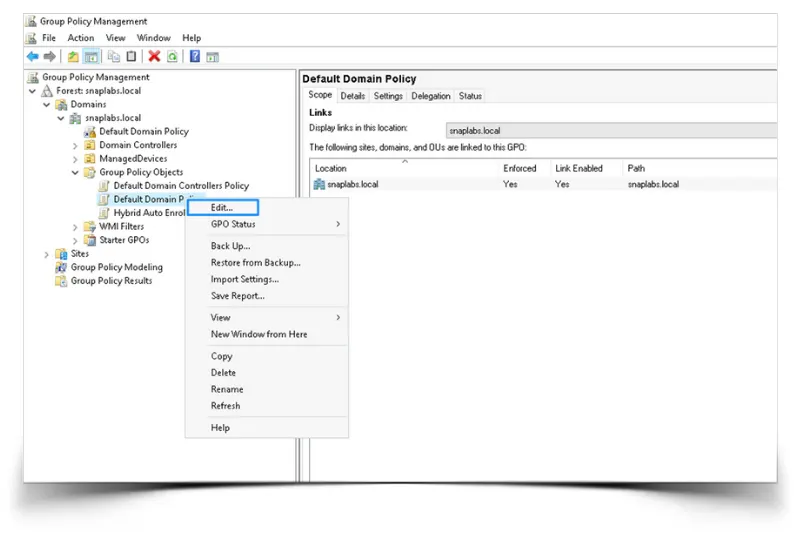This screenshot has width=800, height=533.
Task: Choose Restore from Backup... option
Action: point(267,263)
